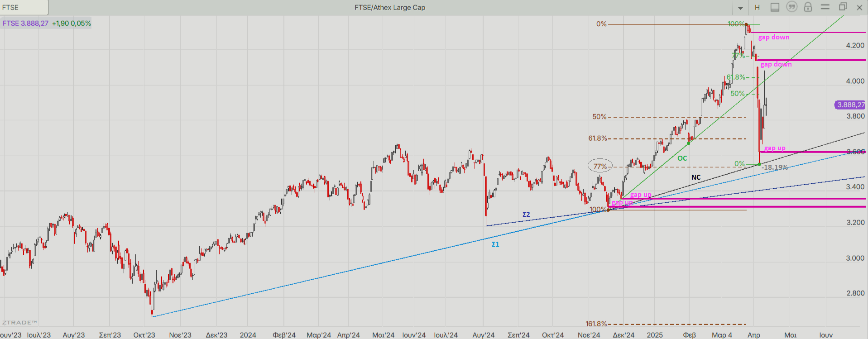Image resolution: width=868 pixels, height=339 pixels.
Task: Click the 4.000 price axis label
Action: tap(855, 81)
